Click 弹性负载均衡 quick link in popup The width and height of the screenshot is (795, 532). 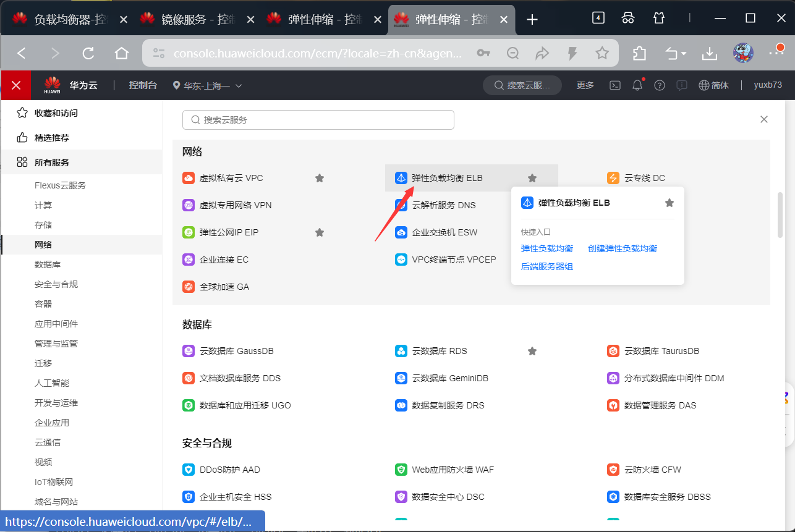click(x=547, y=248)
